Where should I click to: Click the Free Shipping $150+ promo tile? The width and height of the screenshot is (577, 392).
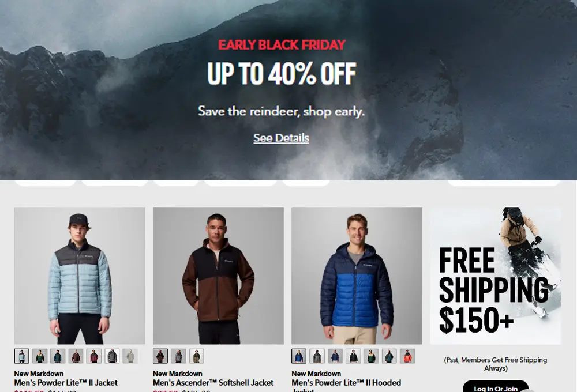(495, 276)
